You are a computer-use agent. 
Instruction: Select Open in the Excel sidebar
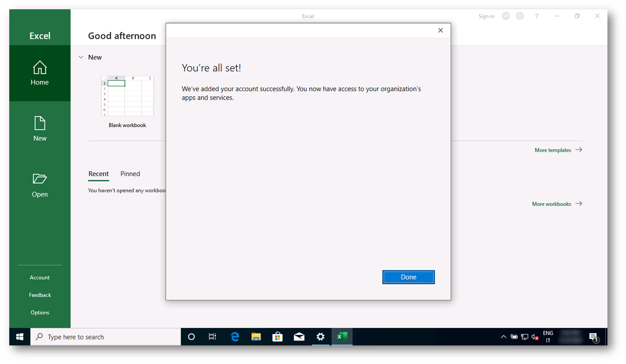click(40, 185)
